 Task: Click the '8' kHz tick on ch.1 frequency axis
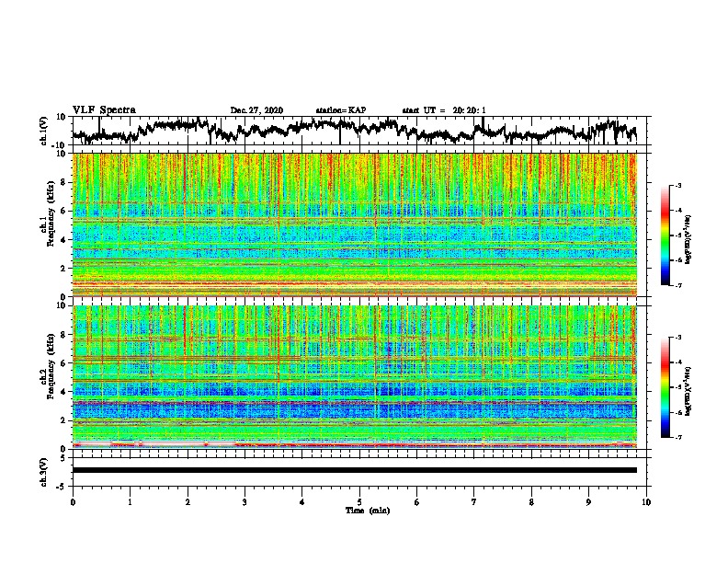pos(63,182)
